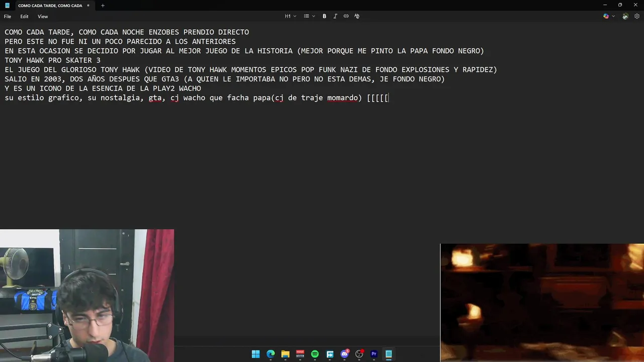Click the line starting 'EN ESTA OCASION'
Viewport: 644px width, 362px height.
coord(245,51)
